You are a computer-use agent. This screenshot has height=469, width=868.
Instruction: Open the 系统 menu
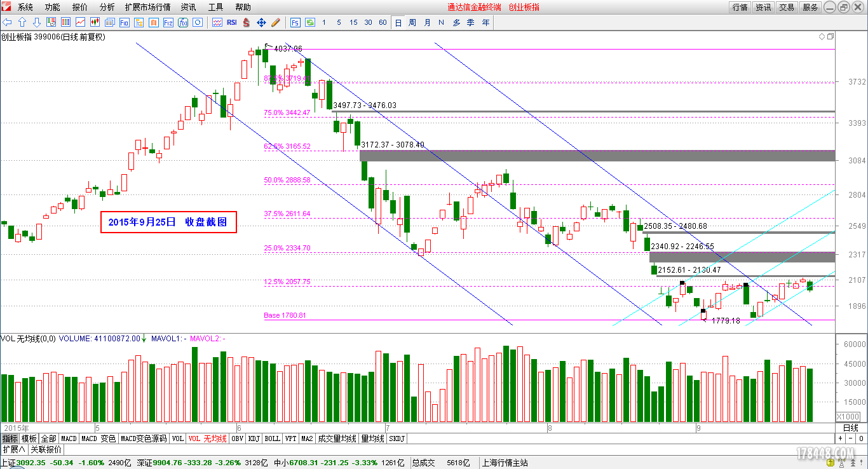[25, 7]
